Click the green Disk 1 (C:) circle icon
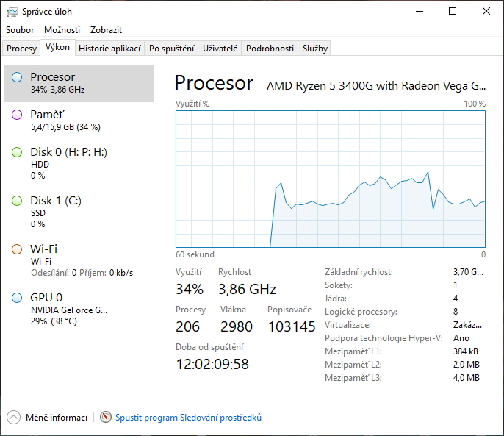This screenshot has height=436, width=504. [17, 201]
